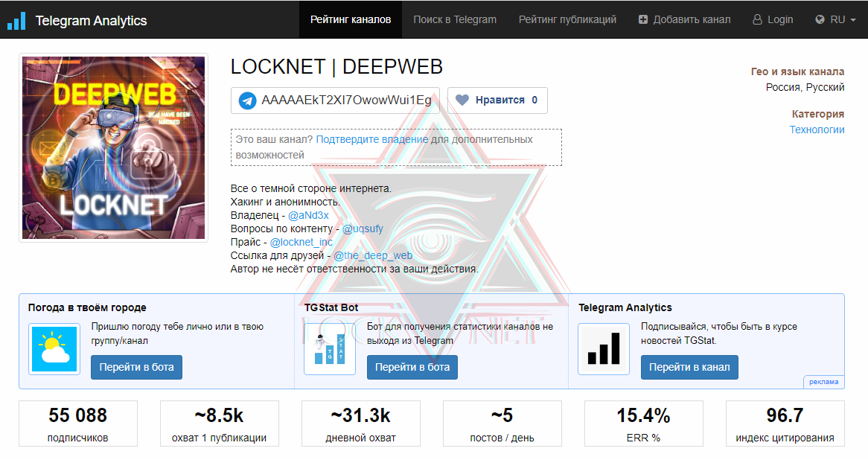Click the 55 088 подписчиков stat card

(78, 424)
